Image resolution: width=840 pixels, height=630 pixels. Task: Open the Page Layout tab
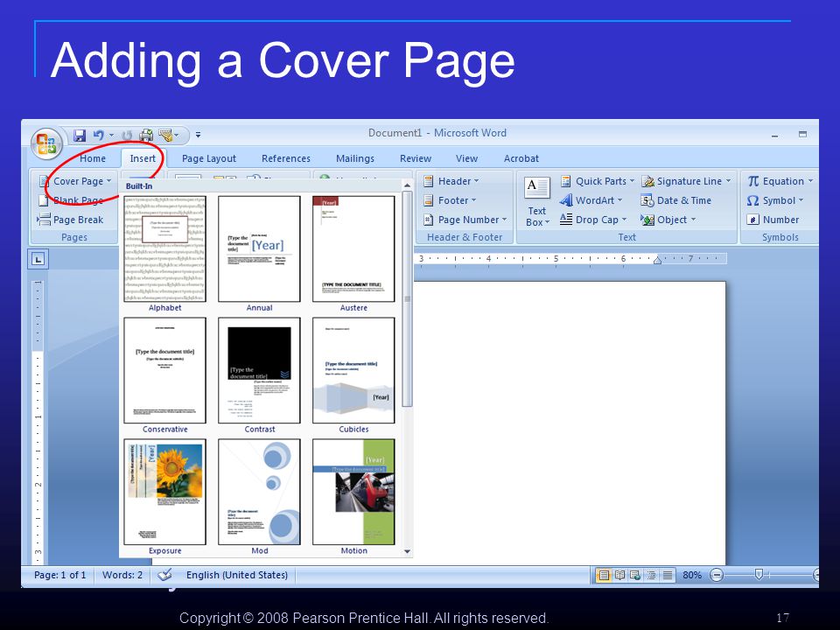(x=209, y=158)
